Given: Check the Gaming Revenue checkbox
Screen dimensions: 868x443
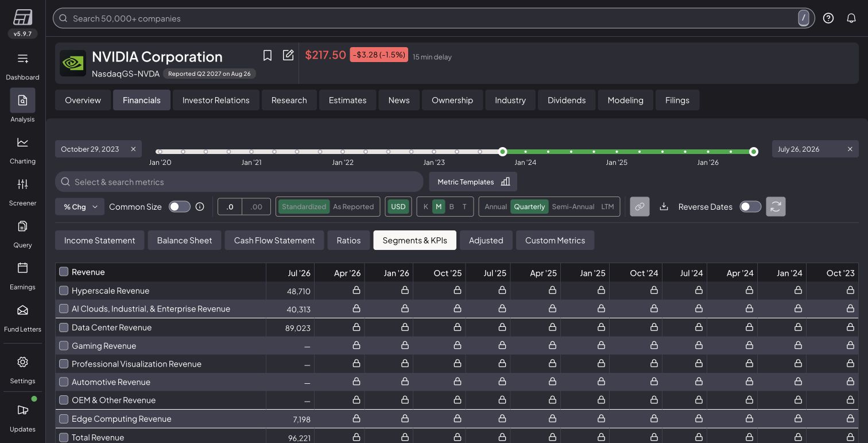Looking at the screenshot, I should [64, 346].
